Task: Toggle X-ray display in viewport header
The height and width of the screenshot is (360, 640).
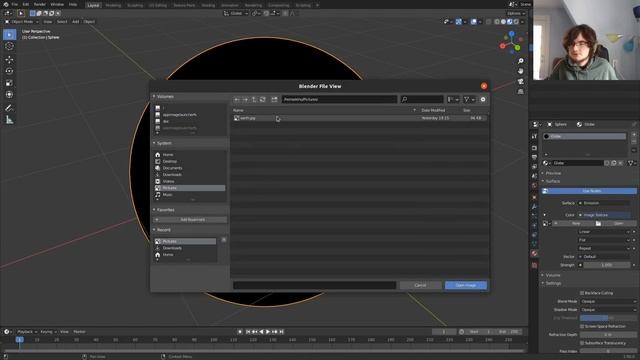Action: point(489,22)
